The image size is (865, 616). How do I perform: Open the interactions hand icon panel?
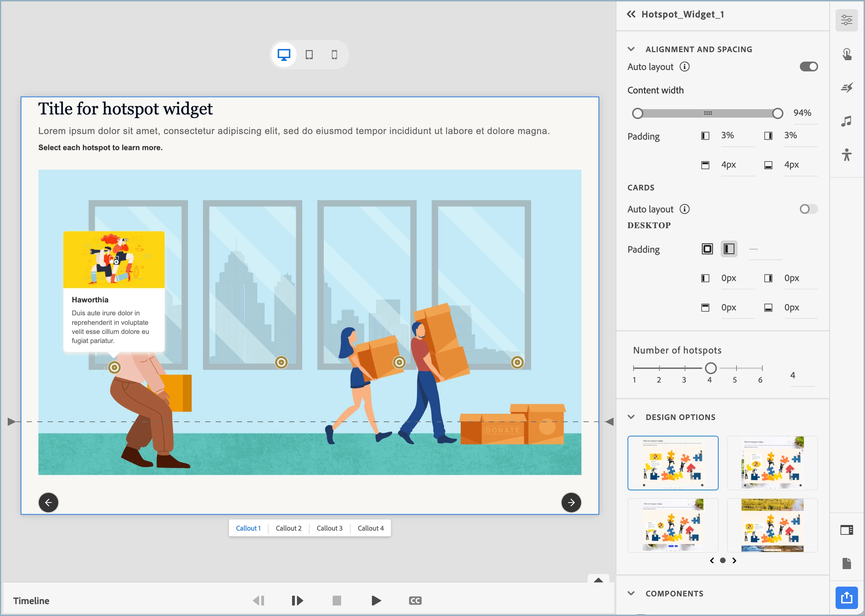pos(846,54)
